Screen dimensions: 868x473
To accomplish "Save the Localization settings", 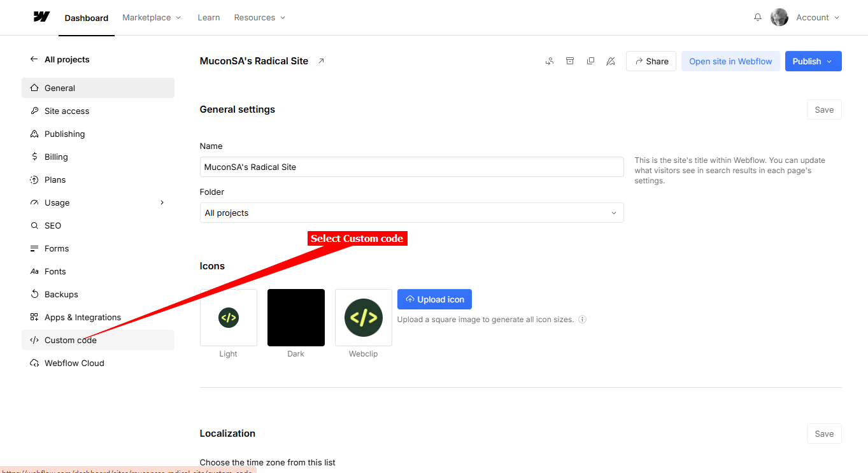I will 824,434.
